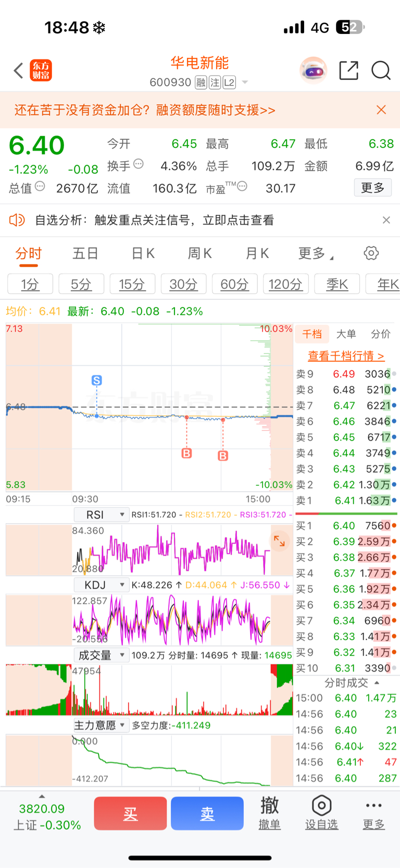400x868 pixels.
Task: Switch to 五日 tab
Action: point(85,253)
